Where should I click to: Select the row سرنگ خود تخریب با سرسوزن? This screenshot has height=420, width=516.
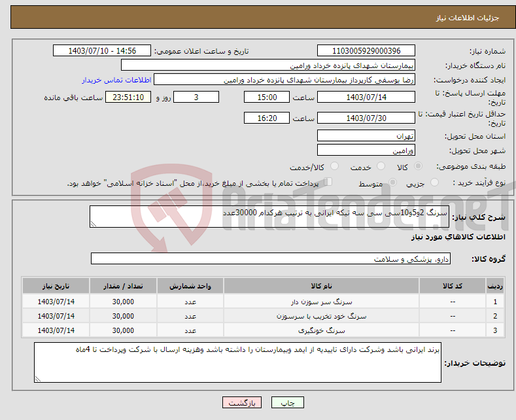pos(264,316)
